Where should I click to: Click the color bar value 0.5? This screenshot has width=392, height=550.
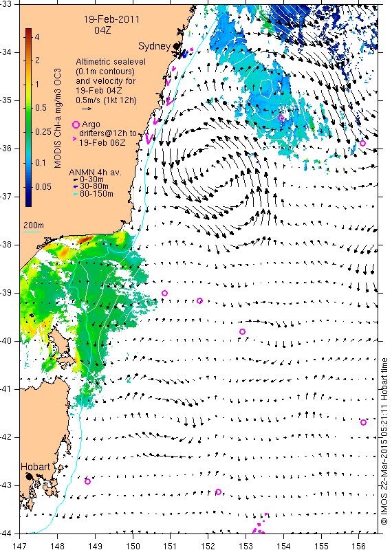[41, 108]
